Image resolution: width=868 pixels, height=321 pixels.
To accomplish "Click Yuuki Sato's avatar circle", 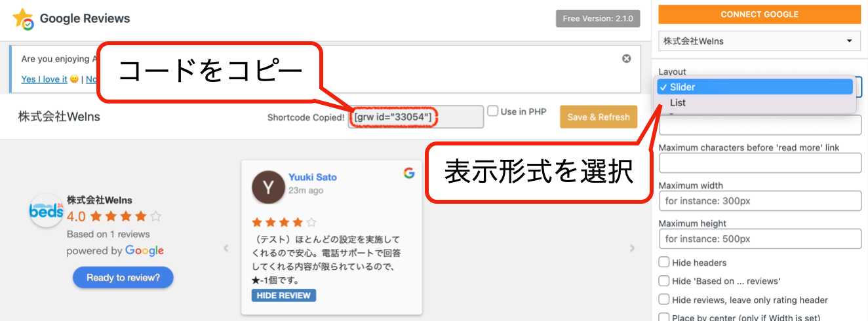I will 268,187.
